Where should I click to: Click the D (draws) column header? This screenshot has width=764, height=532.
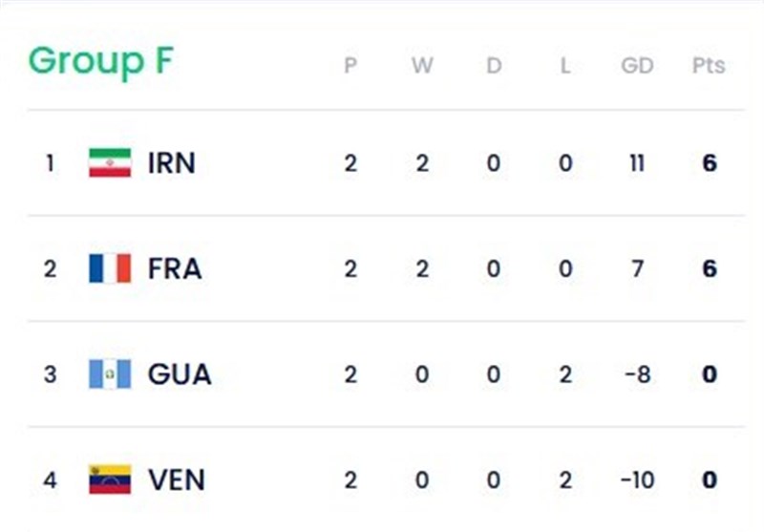pyautogui.click(x=493, y=66)
